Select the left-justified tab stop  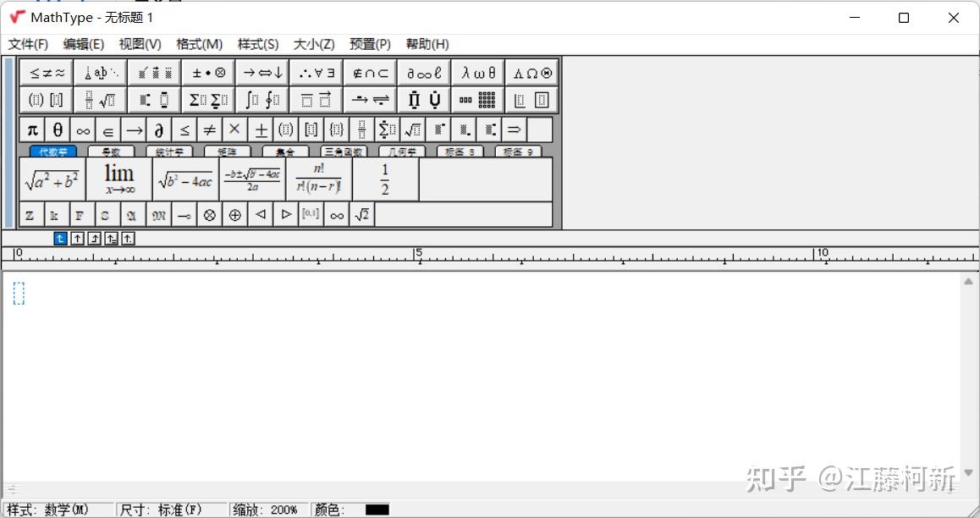click(x=60, y=238)
